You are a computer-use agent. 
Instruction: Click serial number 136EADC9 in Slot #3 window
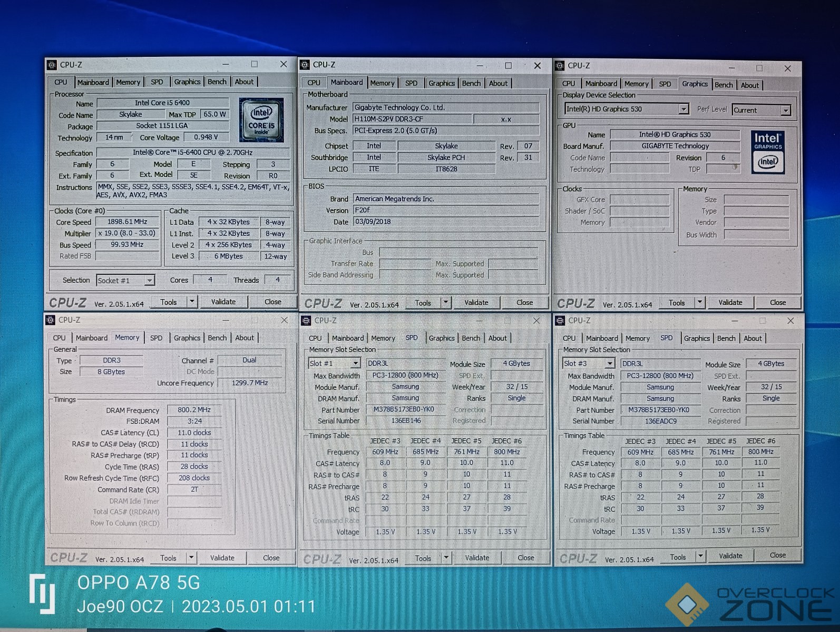660,421
